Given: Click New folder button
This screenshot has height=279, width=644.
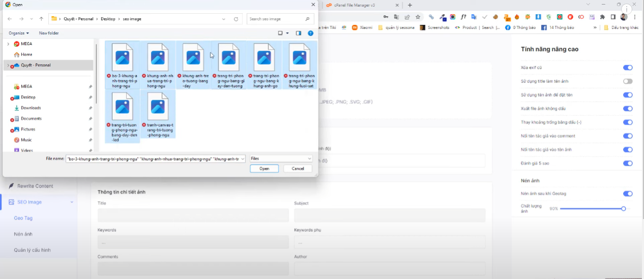Looking at the screenshot, I should (49, 33).
